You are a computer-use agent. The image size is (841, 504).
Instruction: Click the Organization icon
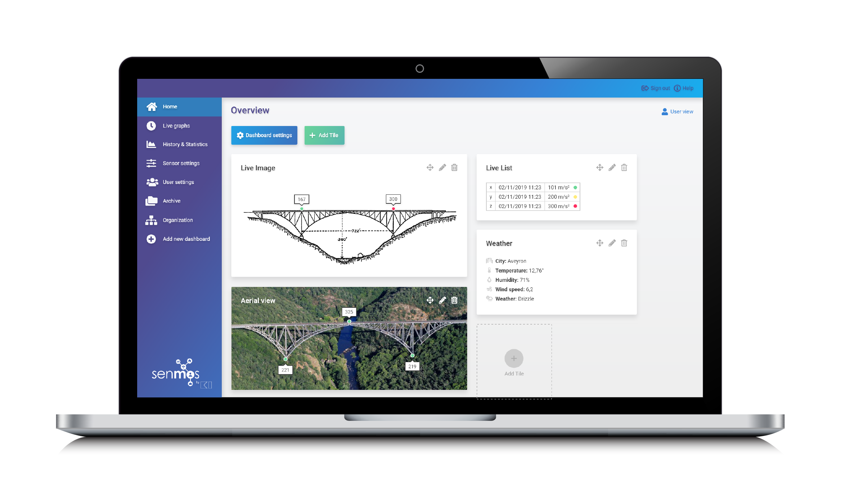click(152, 220)
